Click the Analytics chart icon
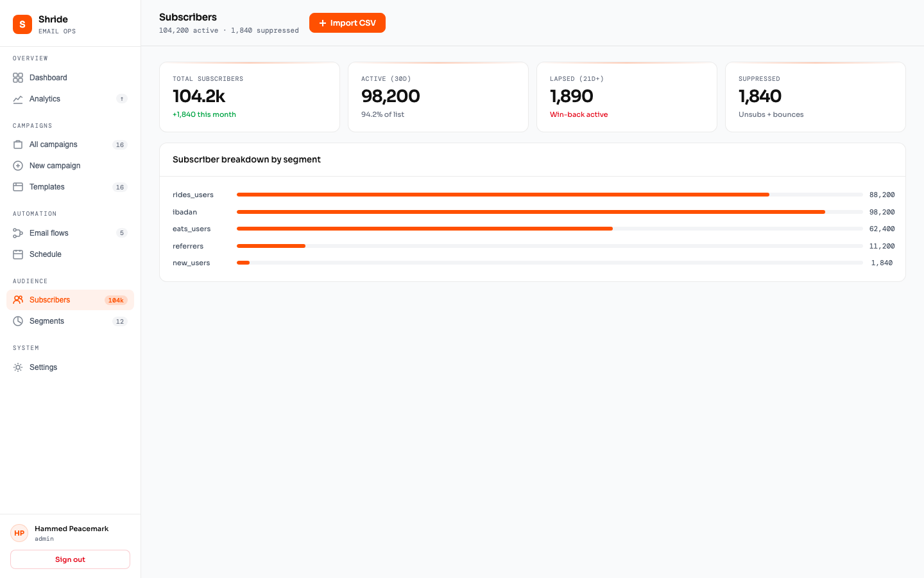This screenshot has width=924, height=578. coord(18,99)
